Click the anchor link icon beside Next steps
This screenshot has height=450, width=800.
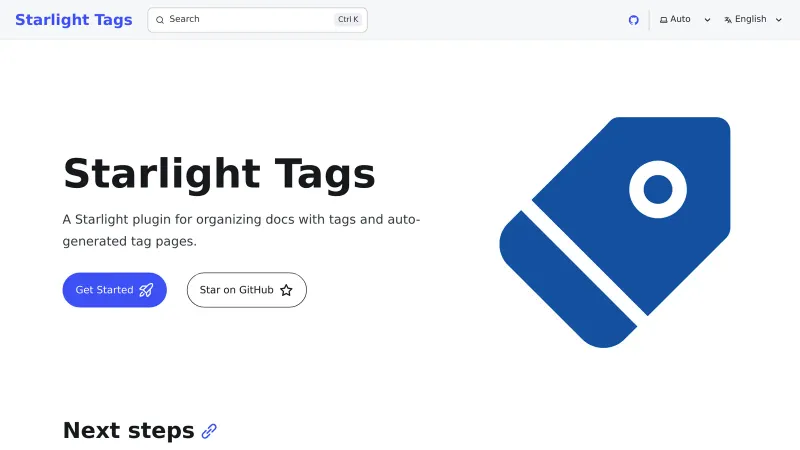(209, 431)
